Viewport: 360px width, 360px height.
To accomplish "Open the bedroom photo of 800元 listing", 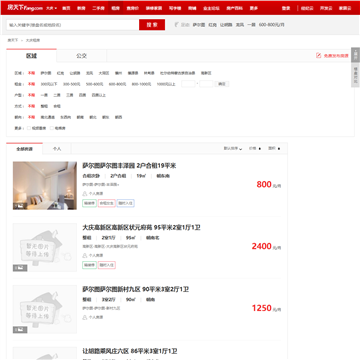I will pos(45,186).
